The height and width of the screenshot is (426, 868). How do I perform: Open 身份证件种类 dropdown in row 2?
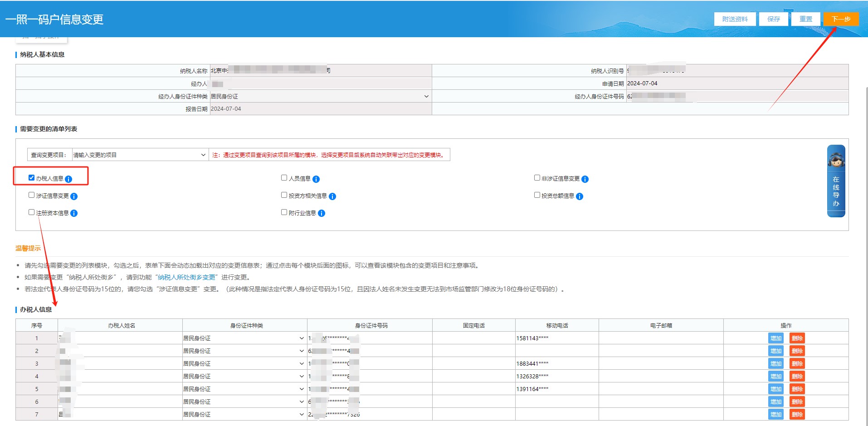point(244,351)
